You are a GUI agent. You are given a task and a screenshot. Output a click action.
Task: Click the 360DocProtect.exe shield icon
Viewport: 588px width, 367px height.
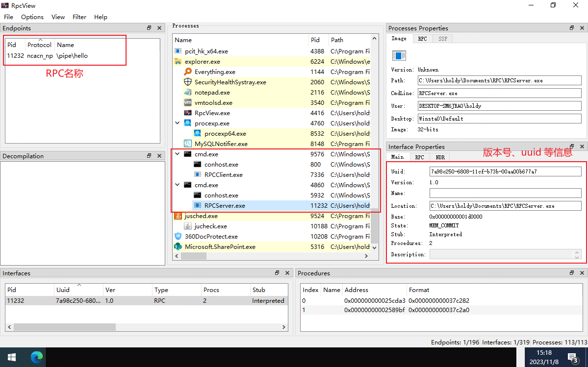178,237
